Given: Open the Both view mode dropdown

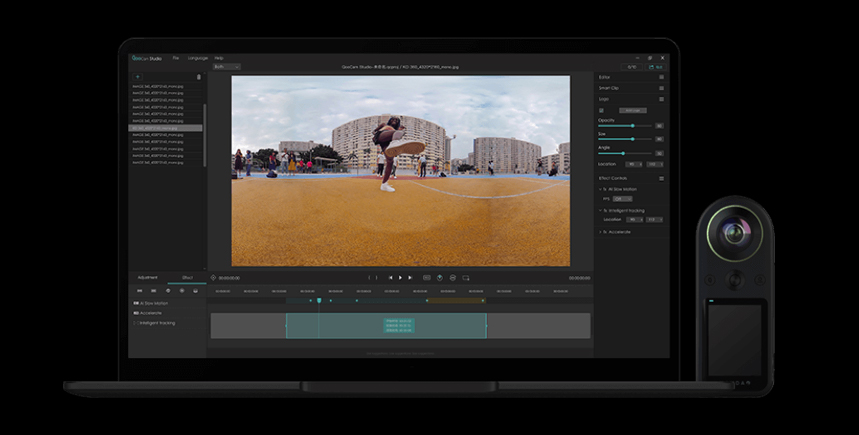Looking at the screenshot, I should pos(227,67).
